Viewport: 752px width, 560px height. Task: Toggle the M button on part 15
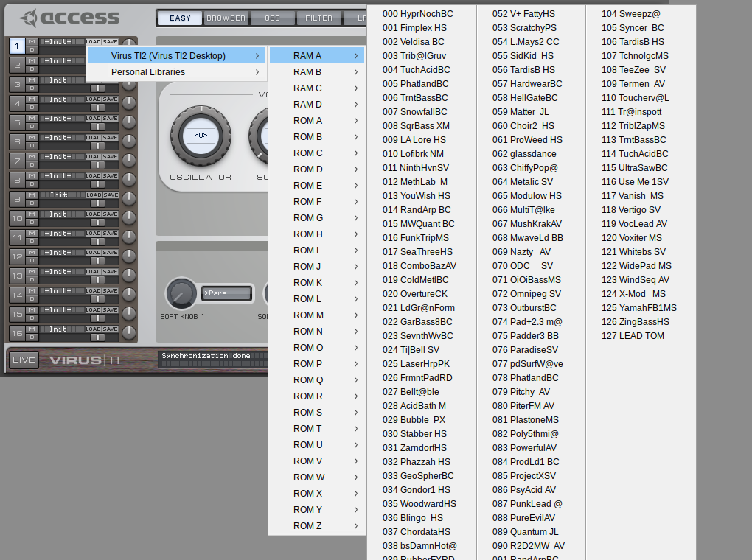[x=32, y=310]
